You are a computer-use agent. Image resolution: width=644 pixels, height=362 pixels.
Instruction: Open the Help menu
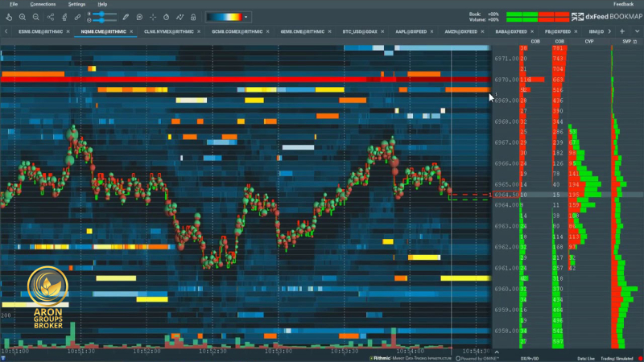[102, 4]
